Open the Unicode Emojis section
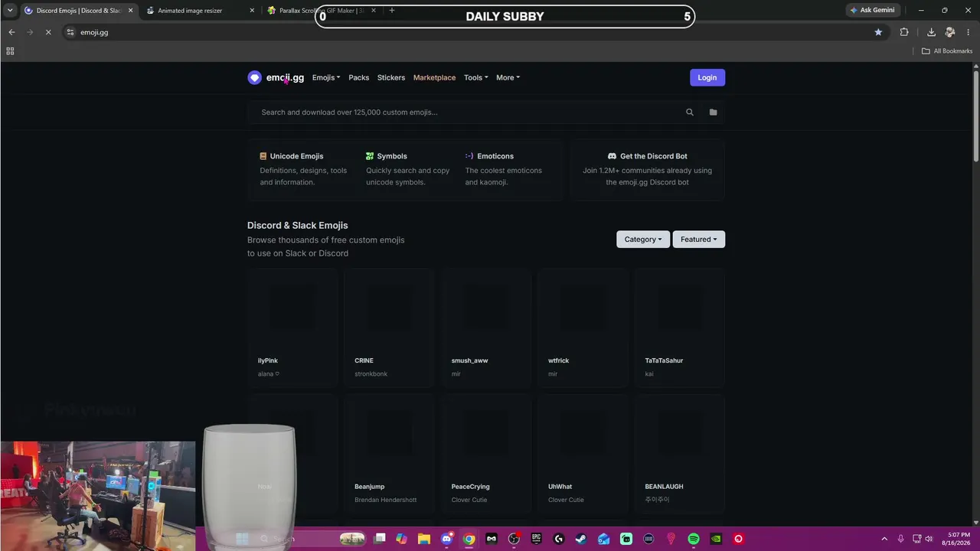Screen dimensions: 980x551 pos(296,156)
